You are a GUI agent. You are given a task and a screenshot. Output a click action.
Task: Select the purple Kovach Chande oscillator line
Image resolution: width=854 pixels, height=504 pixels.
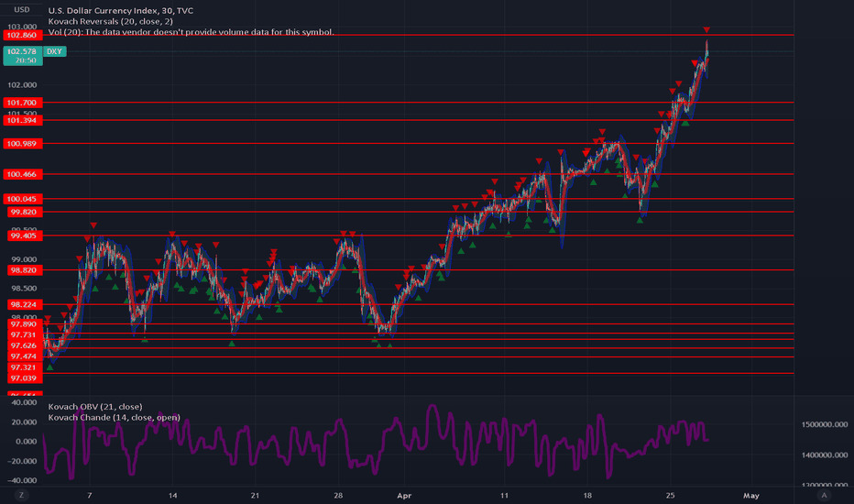[376, 442]
